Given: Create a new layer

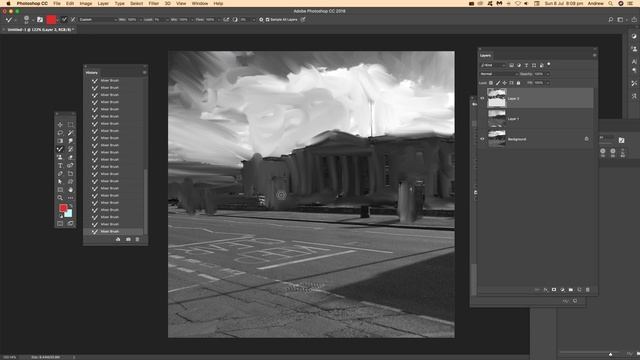Looking at the screenshot, I should (x=579, y=290).
